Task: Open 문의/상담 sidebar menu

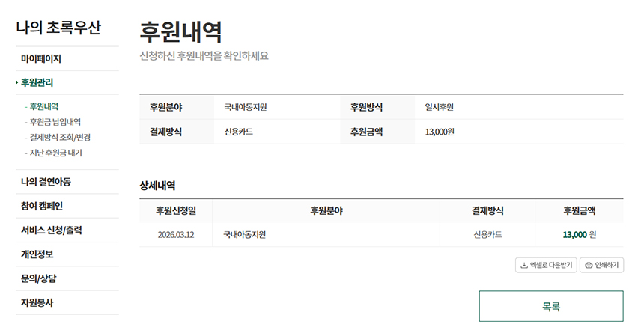Action: point(38,278)
